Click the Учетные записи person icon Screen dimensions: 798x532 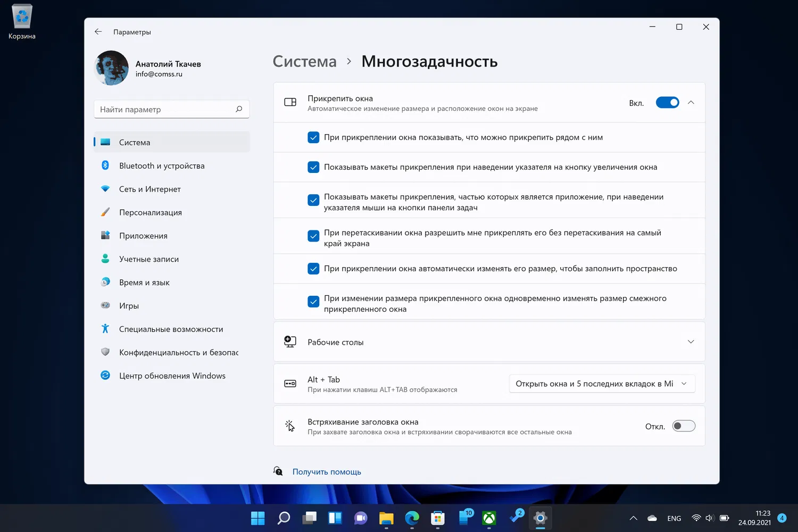105,259
